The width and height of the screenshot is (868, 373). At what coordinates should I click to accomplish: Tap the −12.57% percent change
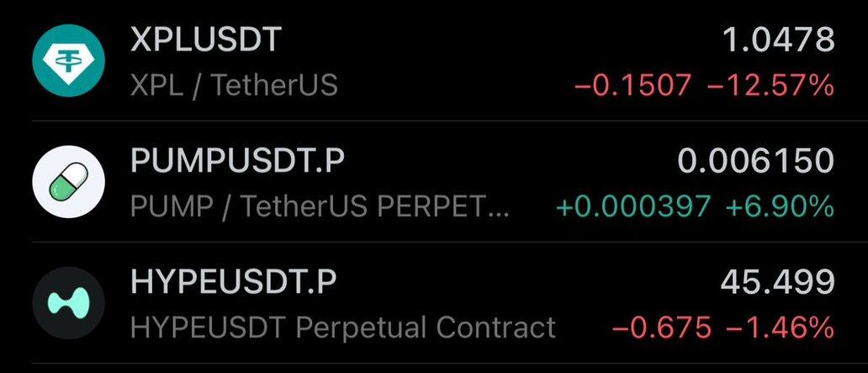[770, 84]
